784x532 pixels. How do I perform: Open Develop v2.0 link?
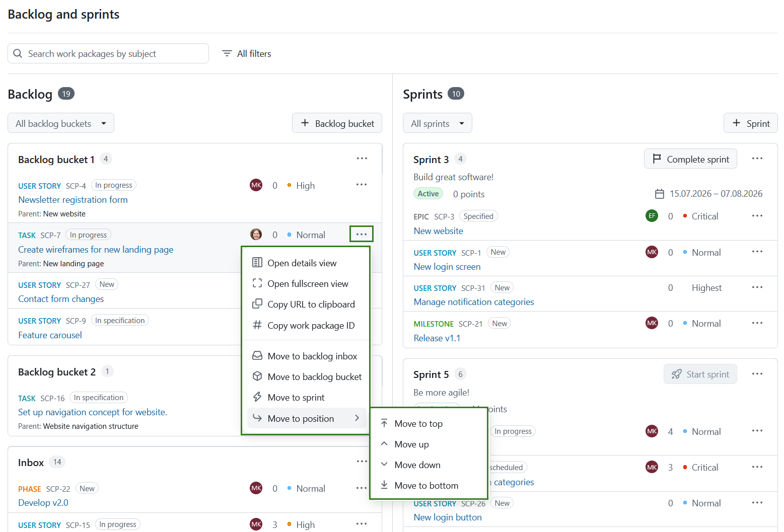[x=43, y=502]
